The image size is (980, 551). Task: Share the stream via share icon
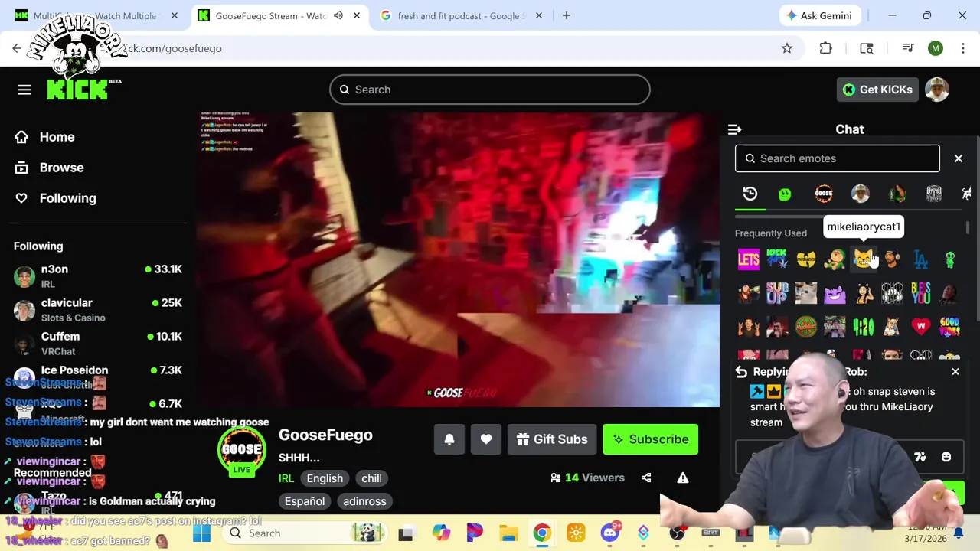click(646, 478)
